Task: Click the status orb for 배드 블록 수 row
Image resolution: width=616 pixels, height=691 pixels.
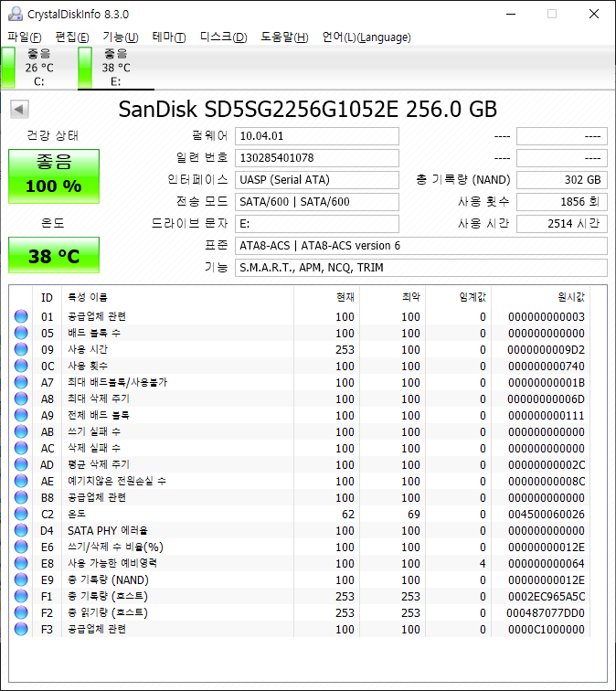Action: (x=21, y=333)
